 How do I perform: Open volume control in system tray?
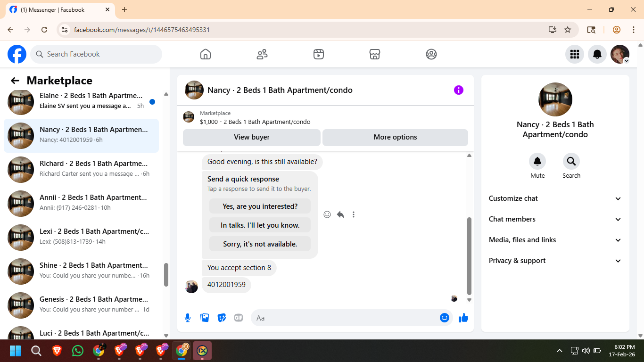586,351
